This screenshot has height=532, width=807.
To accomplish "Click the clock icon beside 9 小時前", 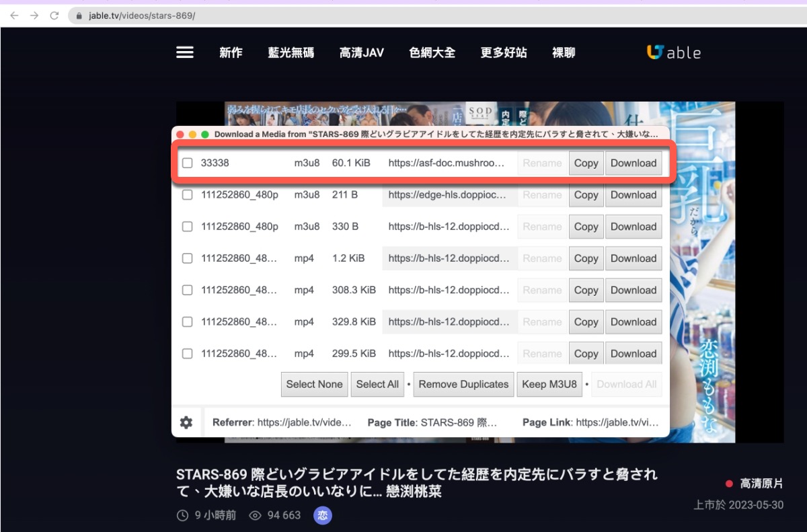I will tap(182, 516).
